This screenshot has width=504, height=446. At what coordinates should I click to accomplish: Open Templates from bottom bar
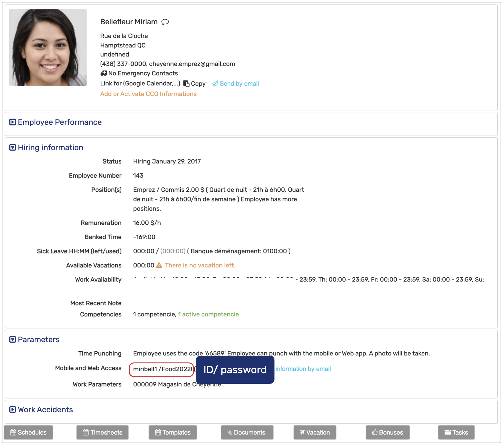(173, 432)
